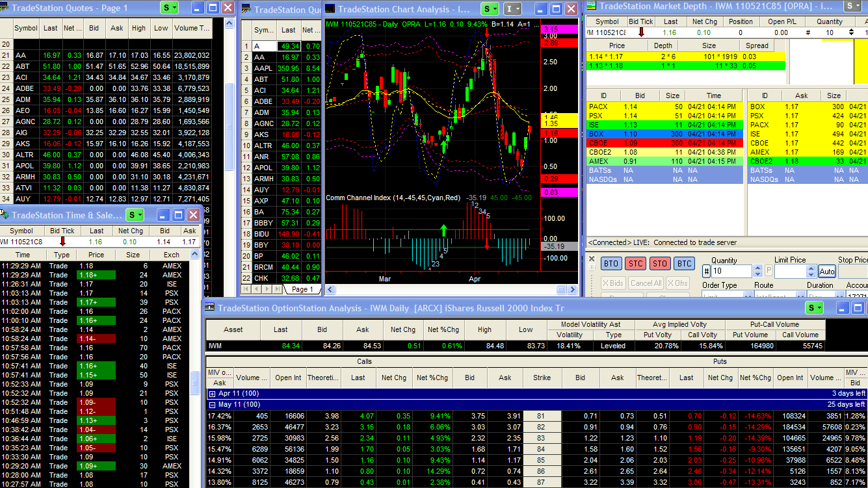The width and height of the screenshot is (868, 488).
Task: Click the Strike column header in OptionStation
Action: pyautogui.click(x=542, y=378)
